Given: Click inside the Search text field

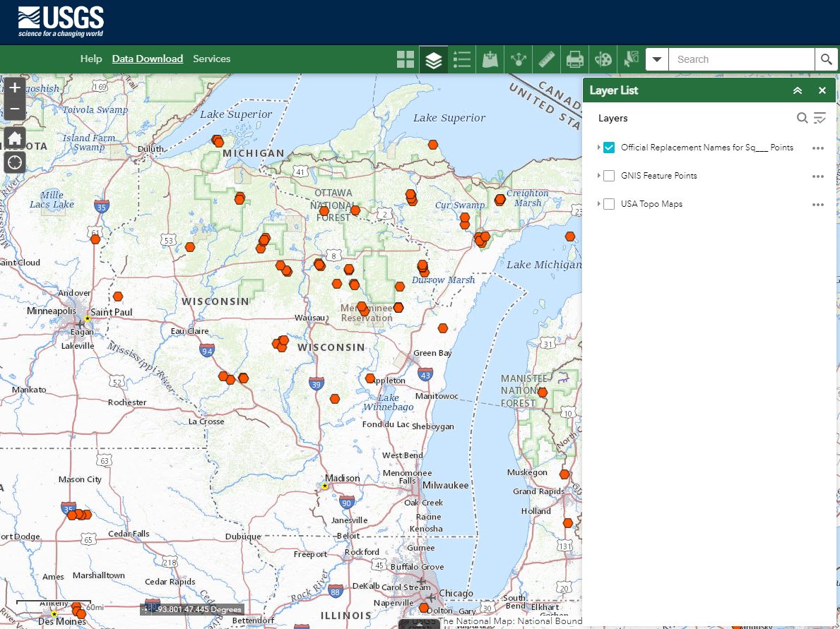Looking at the screenshot, I should pyautogui.click(x=742, y=59).
